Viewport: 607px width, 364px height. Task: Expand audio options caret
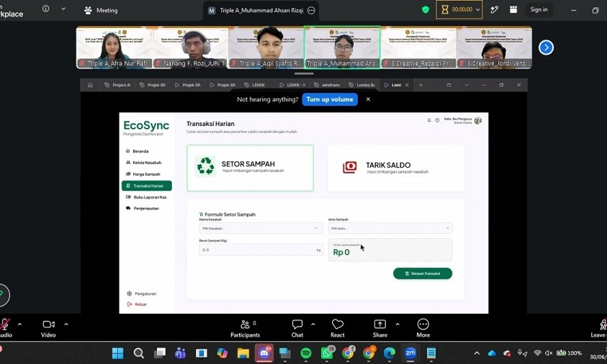point(19,324)
